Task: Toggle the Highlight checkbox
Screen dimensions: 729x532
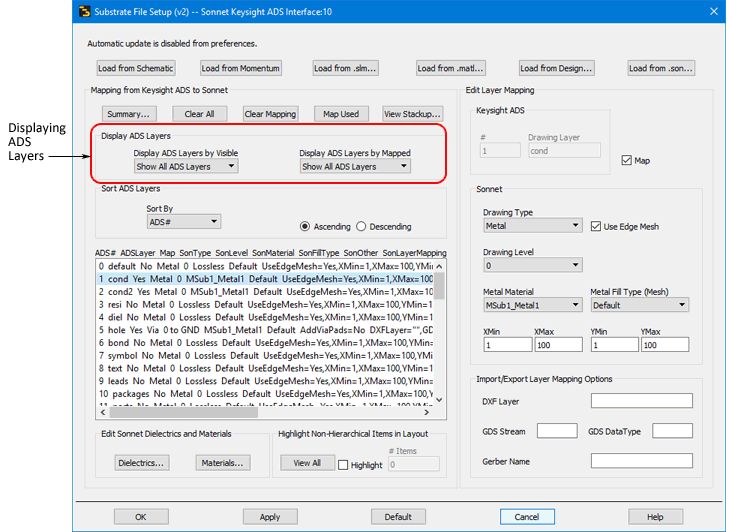Action: coord(343,465)
